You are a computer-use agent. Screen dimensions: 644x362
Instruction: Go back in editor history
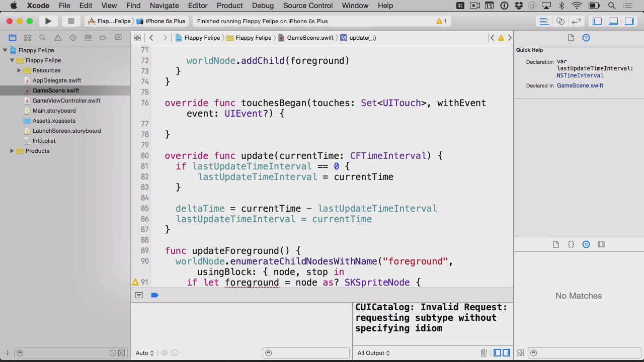tap(151, 38)
